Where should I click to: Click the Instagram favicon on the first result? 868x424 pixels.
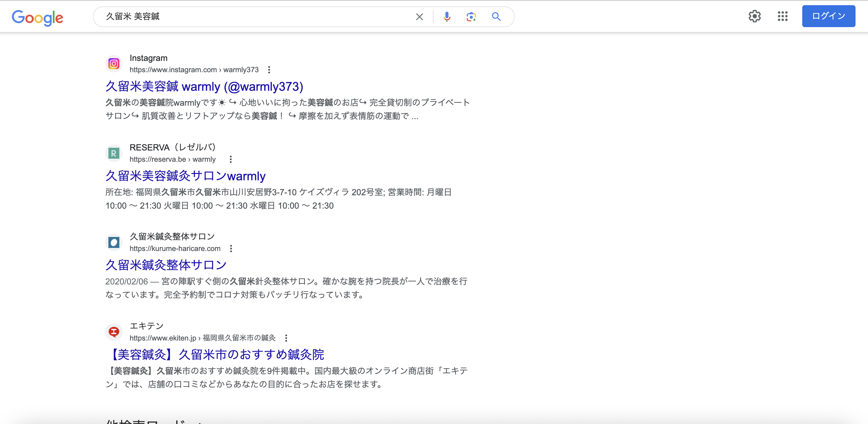pyautogui.click(x=114, y=63)
